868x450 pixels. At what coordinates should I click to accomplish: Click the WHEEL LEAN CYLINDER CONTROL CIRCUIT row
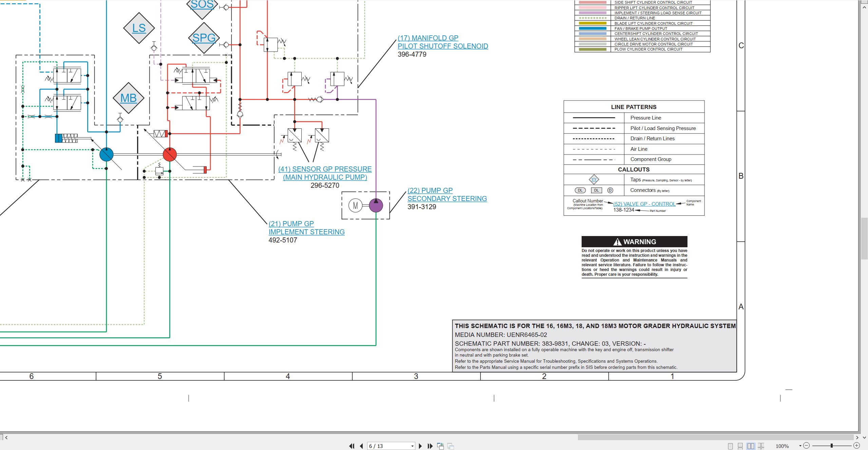[x=642, y=39]
